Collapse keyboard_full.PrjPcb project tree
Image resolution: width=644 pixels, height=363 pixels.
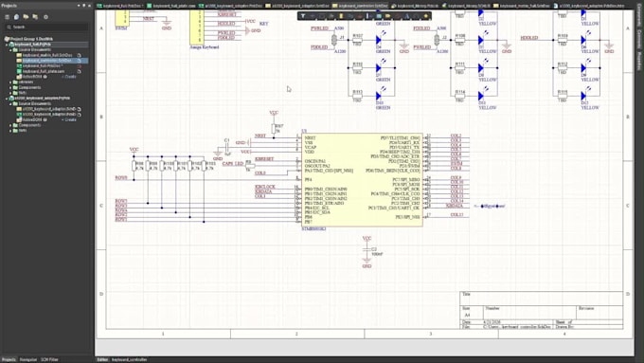click(7, 44)
